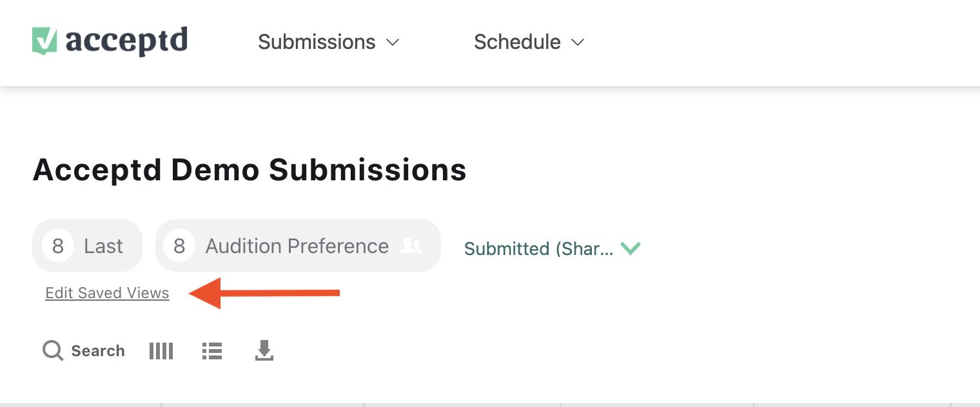
Task: Click the count badge on Audition Preference
Action: point(179,246)
